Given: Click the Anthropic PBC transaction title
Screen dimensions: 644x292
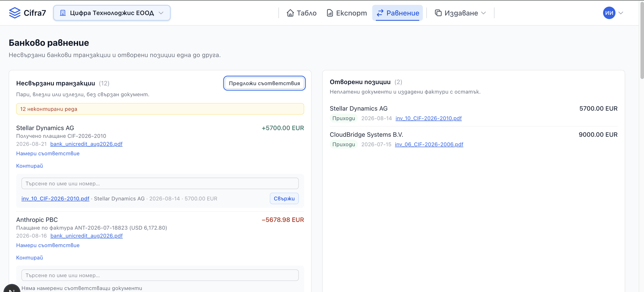Looking at the screenshot, I should (37, 220).
